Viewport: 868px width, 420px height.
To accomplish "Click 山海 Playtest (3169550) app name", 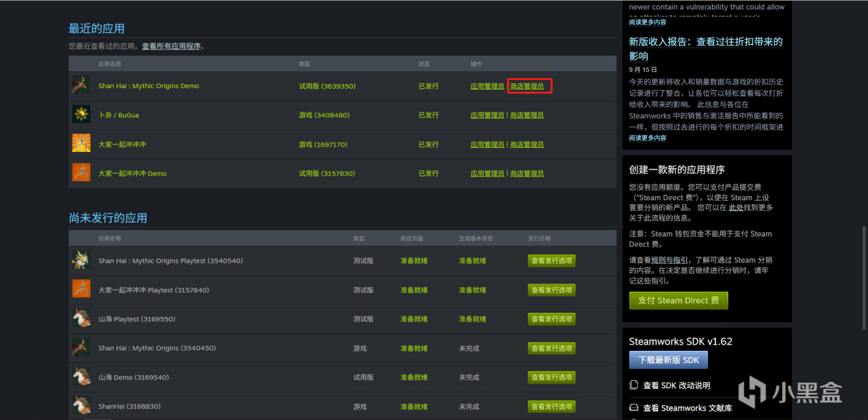I will pyautogui.click(x=137, y=320).
